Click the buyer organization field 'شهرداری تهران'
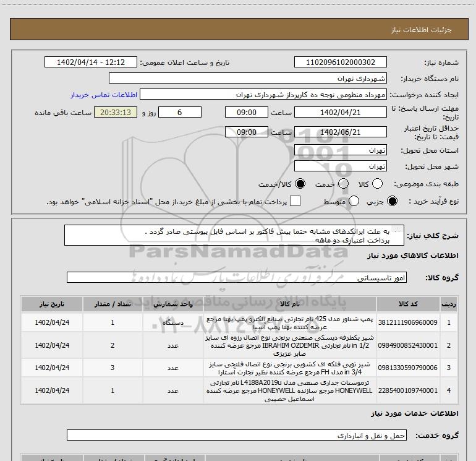This screenshot has width=476, height=461. 248,78
